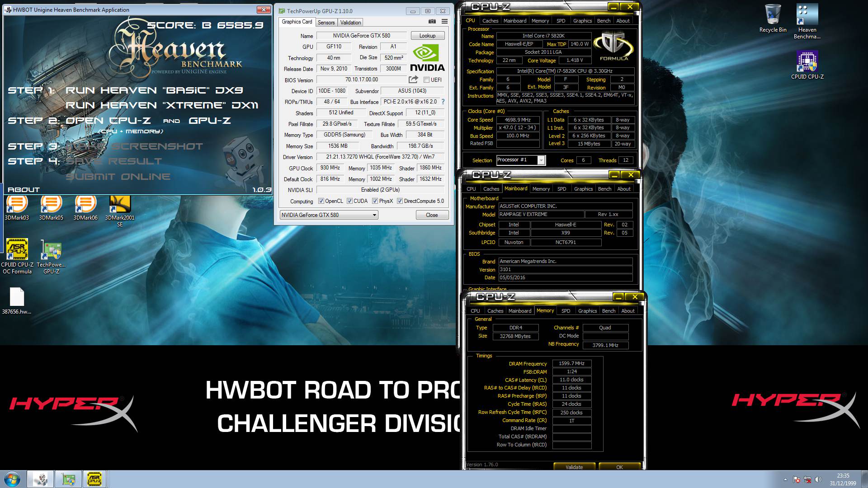
Task: Select the 387656.hw file on the desktop
Action: 17,301
